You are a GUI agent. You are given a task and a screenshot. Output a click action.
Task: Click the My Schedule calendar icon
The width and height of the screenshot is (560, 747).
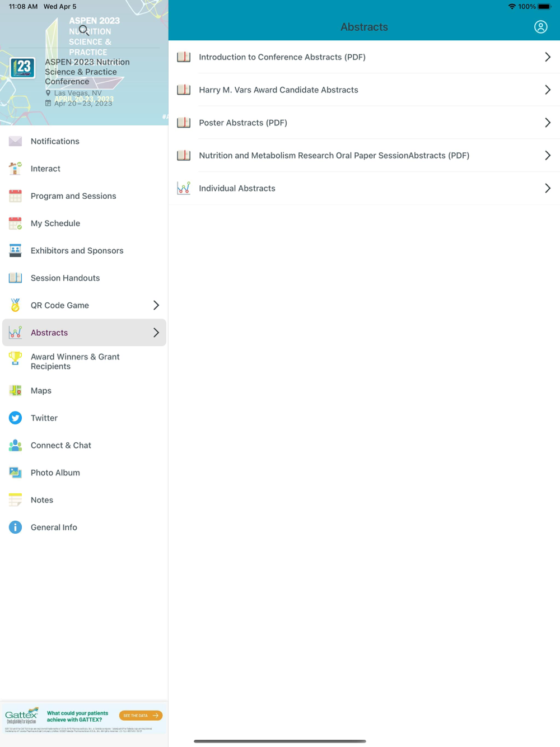click(x=16, y=223)
